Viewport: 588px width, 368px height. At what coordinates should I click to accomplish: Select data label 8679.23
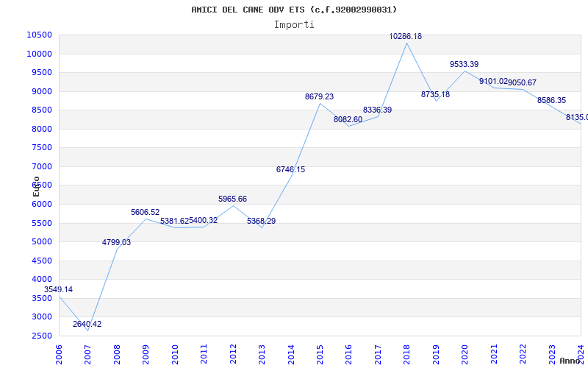[x=319, y=96]
